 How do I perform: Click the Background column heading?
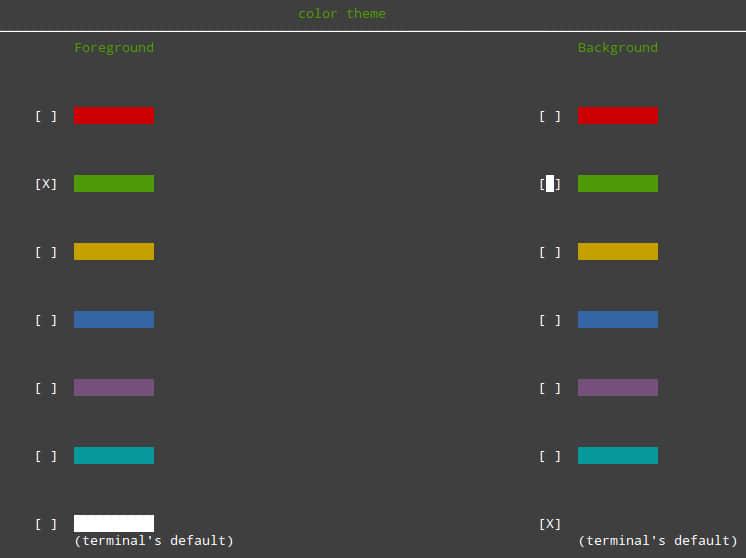point(618,47)
